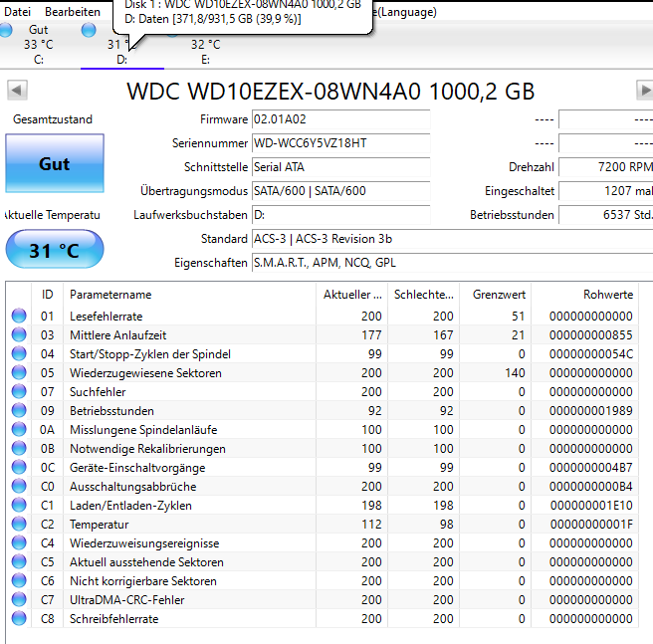
Task: Select the Suchfehler parameter name
Action: tap(98, 392)
